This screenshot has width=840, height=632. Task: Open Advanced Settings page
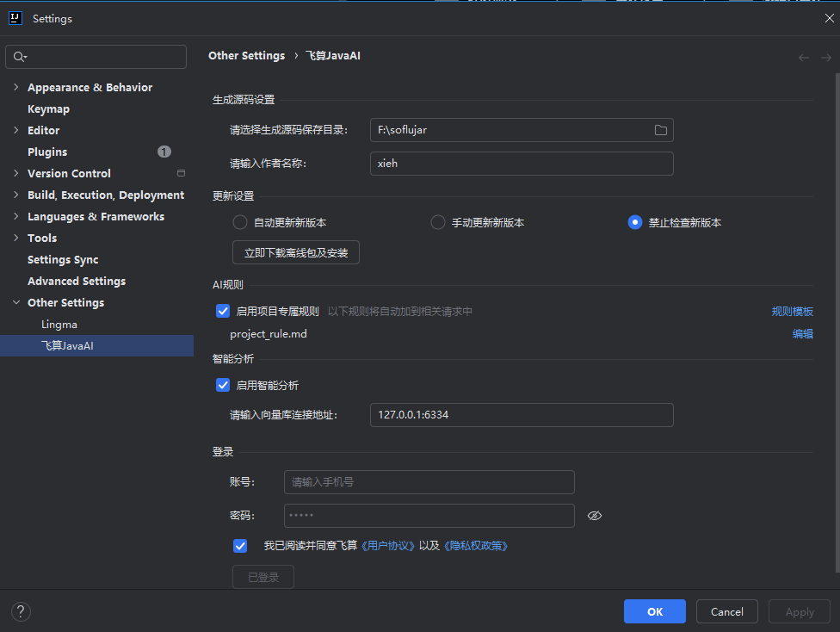[x=77, y=281]
